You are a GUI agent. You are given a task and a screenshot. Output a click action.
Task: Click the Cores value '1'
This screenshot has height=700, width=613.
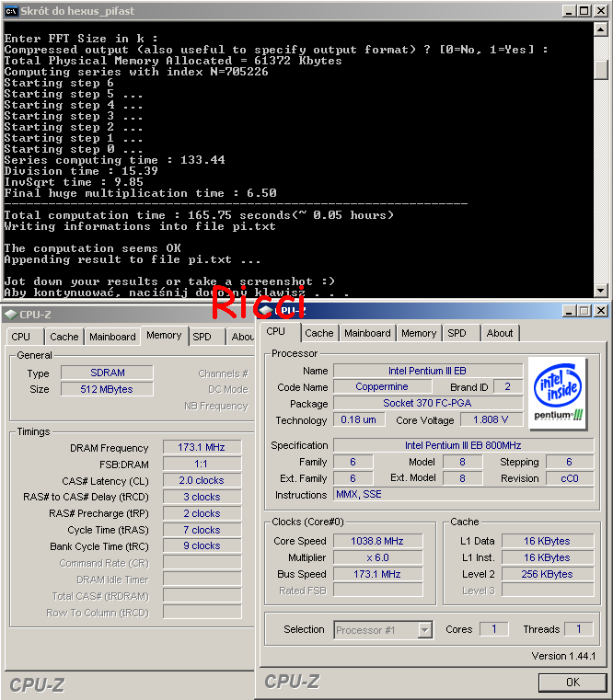point(494,629)
